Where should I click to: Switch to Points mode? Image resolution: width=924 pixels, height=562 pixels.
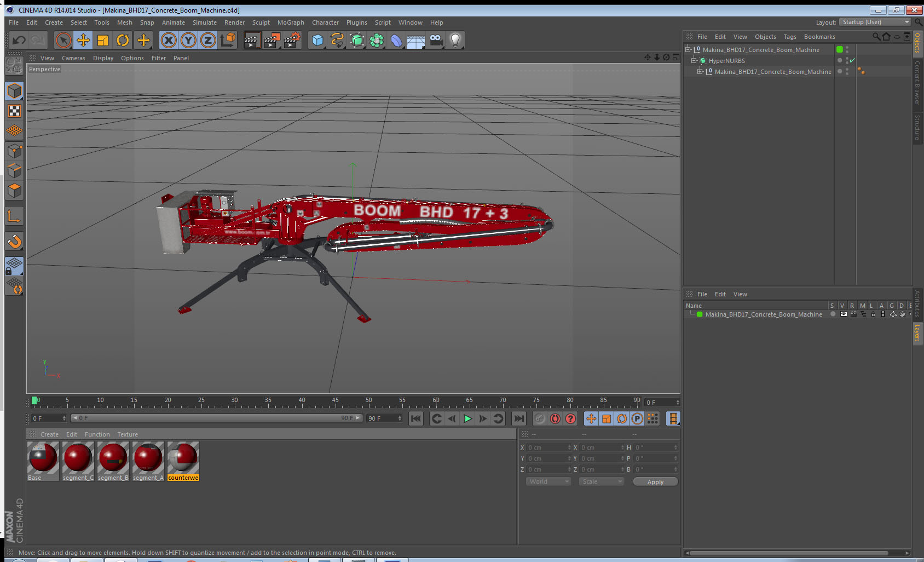point(15,151)
